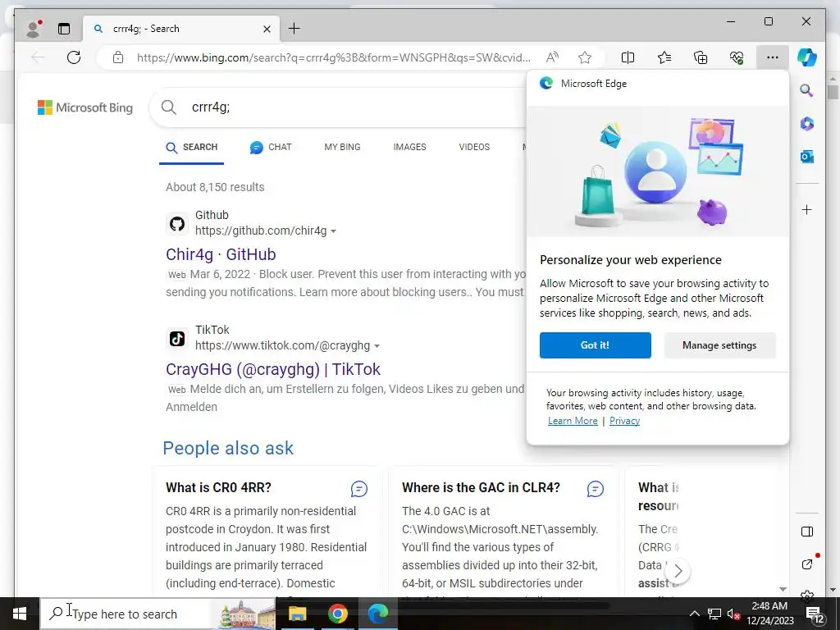Open the Learn More link

(573, 421)
